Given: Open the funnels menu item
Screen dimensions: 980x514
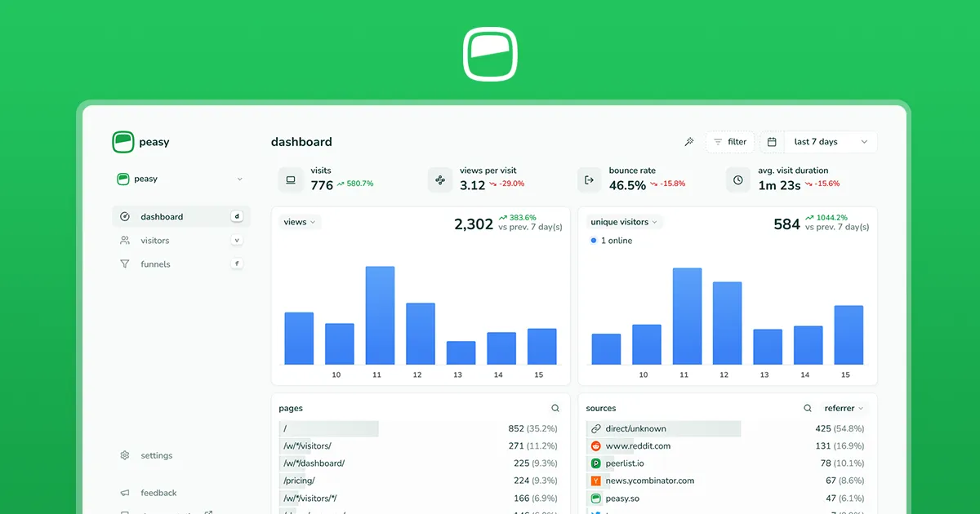Looking at the screenshot, I should click(154, 264).
